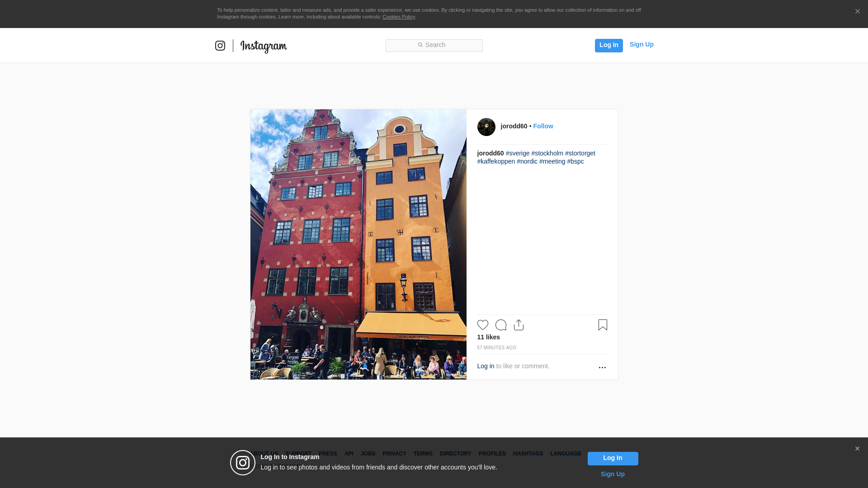Screen dimensions: 868x488
Task: Open jorodd60 username in caption
Action: pos(491,153)
